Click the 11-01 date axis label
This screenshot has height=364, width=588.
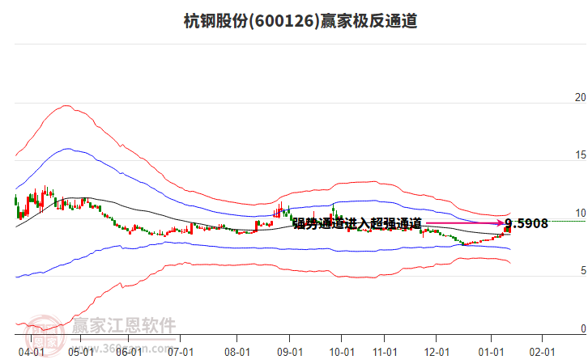385,352
